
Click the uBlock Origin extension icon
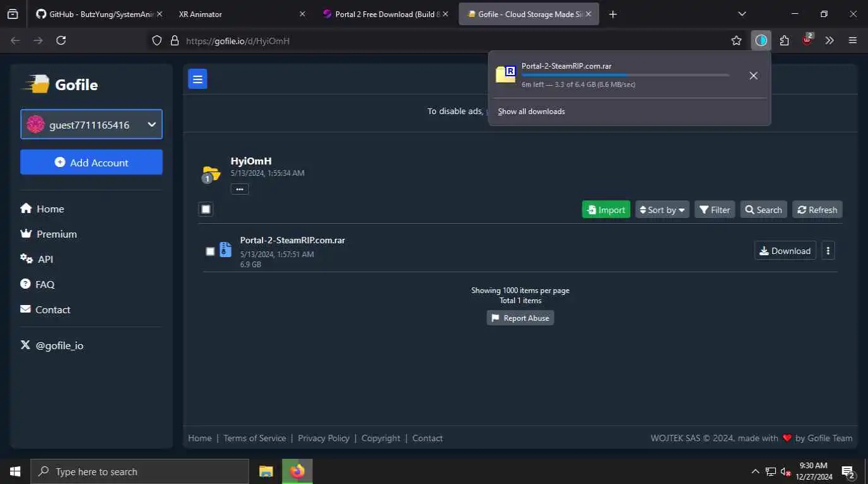pyautogui.click(x=807, y=40)
